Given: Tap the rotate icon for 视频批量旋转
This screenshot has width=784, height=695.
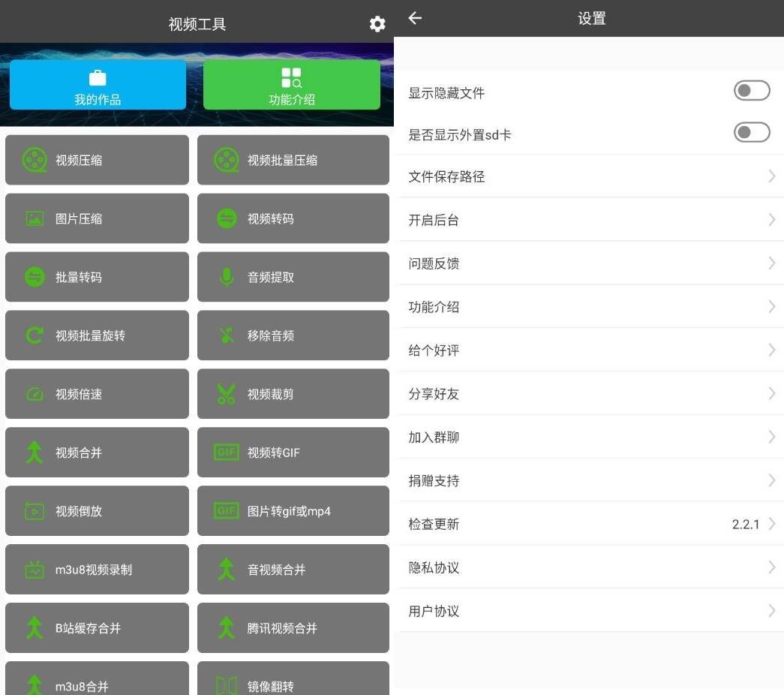Looking at the screenshot, I should [x=35, y=335].
